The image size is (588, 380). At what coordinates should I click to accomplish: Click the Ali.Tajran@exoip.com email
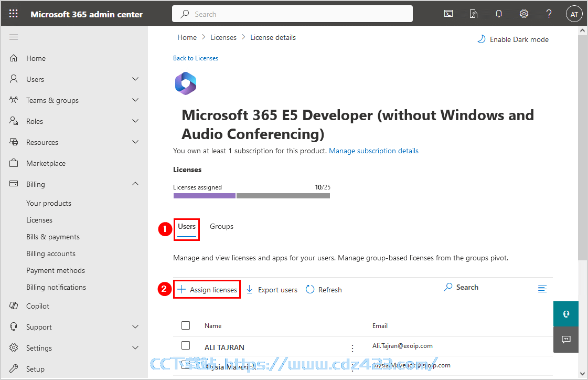(x=402, y=346)
